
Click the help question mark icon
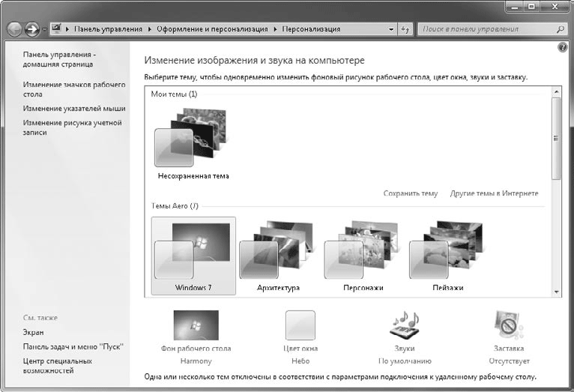pyautogui.click(x=563, y=47)
